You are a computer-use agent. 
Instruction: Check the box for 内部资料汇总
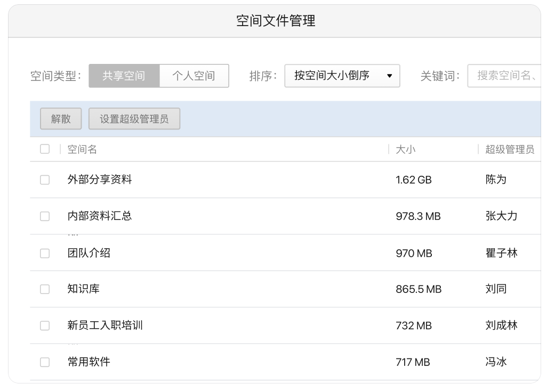coord(45,216)
